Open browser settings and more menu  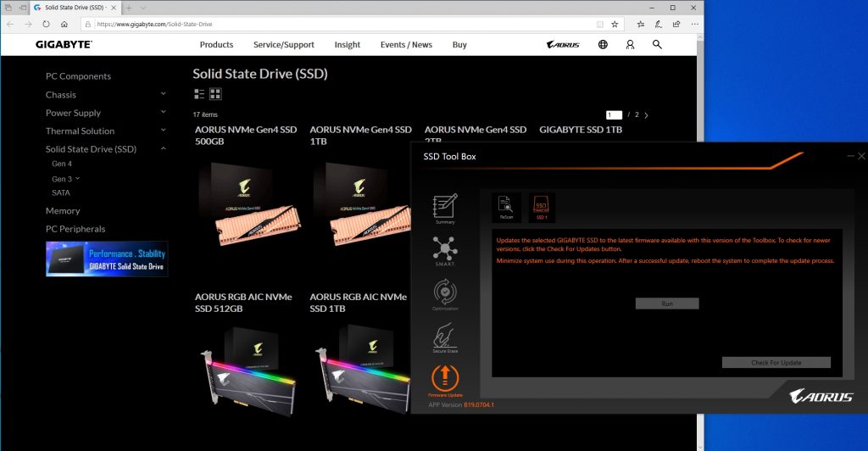pyautogui.click(x=695, y=25)
